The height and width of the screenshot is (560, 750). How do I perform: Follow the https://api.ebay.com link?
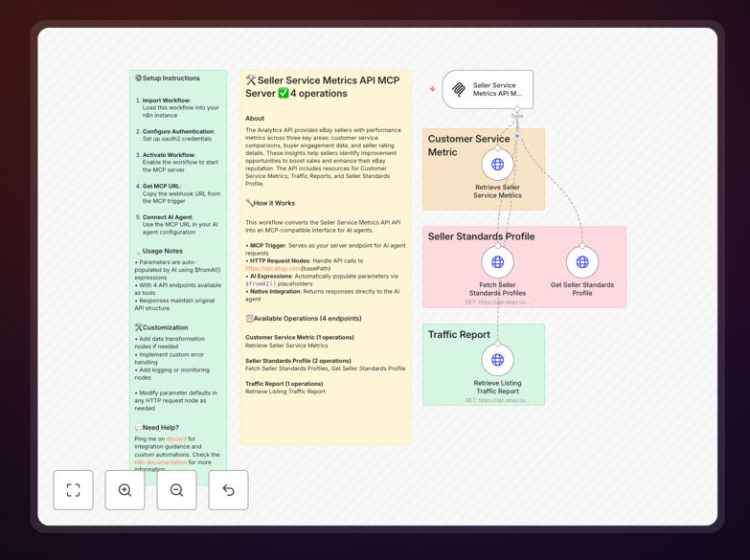point(273,268)
